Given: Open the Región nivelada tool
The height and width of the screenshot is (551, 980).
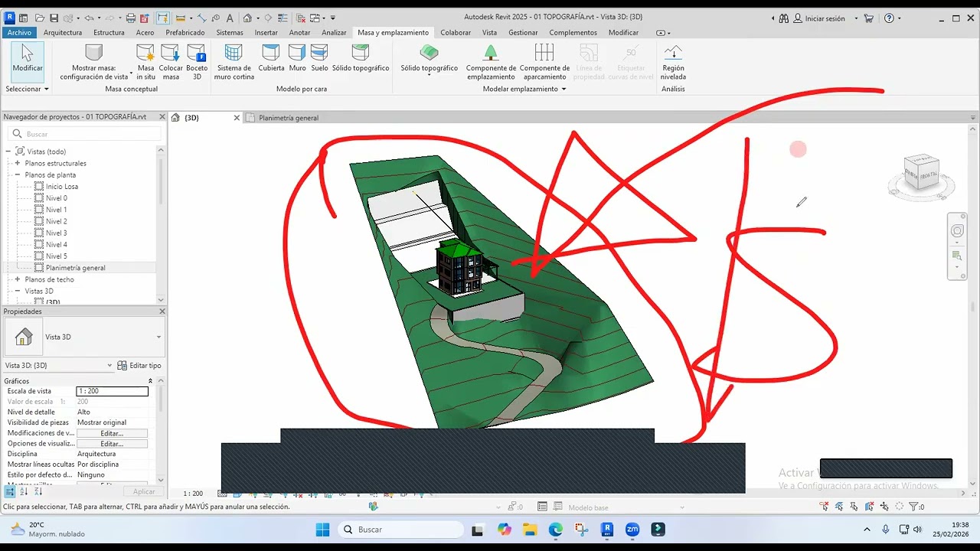Looking at the screenshot, I should pos(673,62).
